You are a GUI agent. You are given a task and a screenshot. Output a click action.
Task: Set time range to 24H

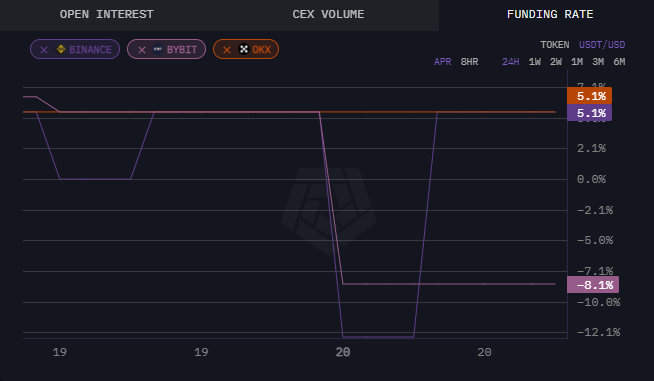[511, 62]
